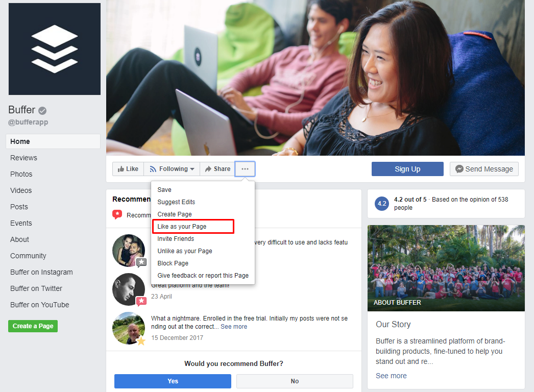Image resolution: width=534 pixels, height=392 pixels.
Task: Go to Community in sidebar
Action: click(x=28, y=256)
